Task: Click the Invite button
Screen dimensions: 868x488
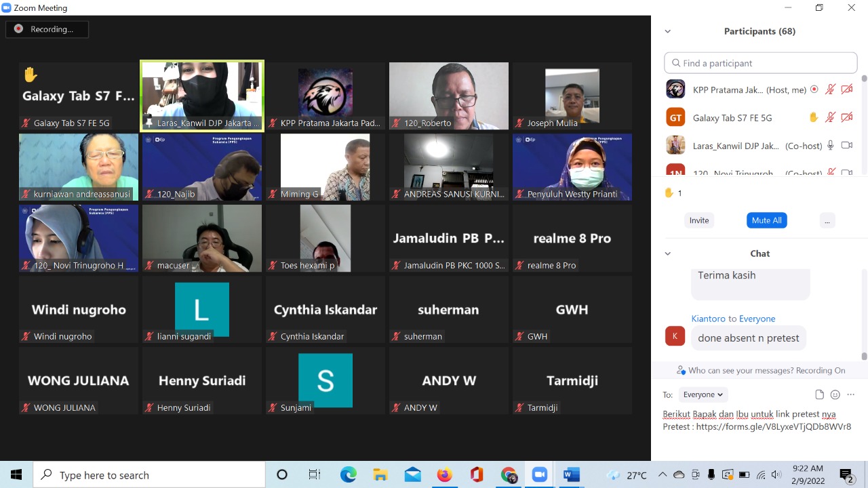Action: click(699, 220)
